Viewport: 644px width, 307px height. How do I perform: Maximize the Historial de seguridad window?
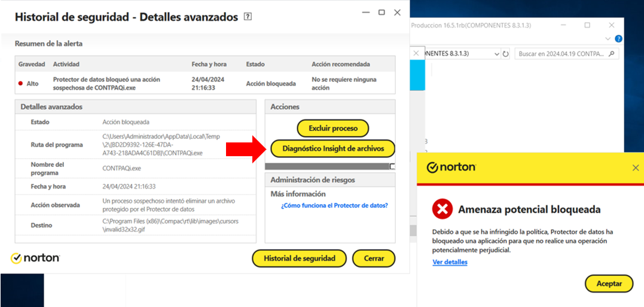tap(381, 13)
